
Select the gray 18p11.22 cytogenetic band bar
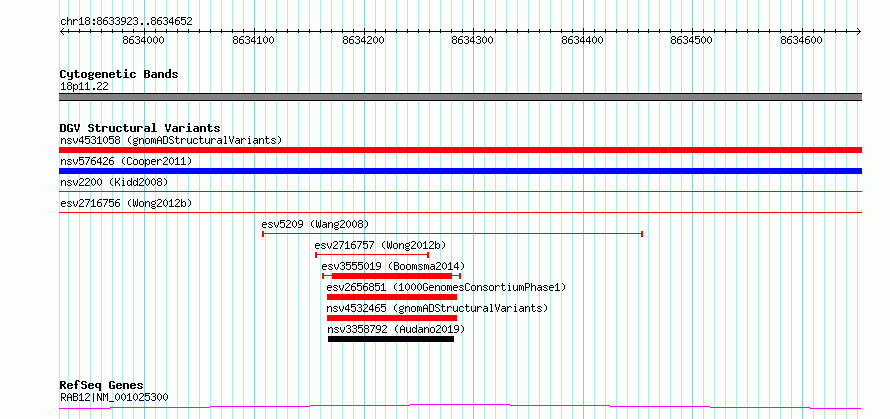[x=460, y=97]
